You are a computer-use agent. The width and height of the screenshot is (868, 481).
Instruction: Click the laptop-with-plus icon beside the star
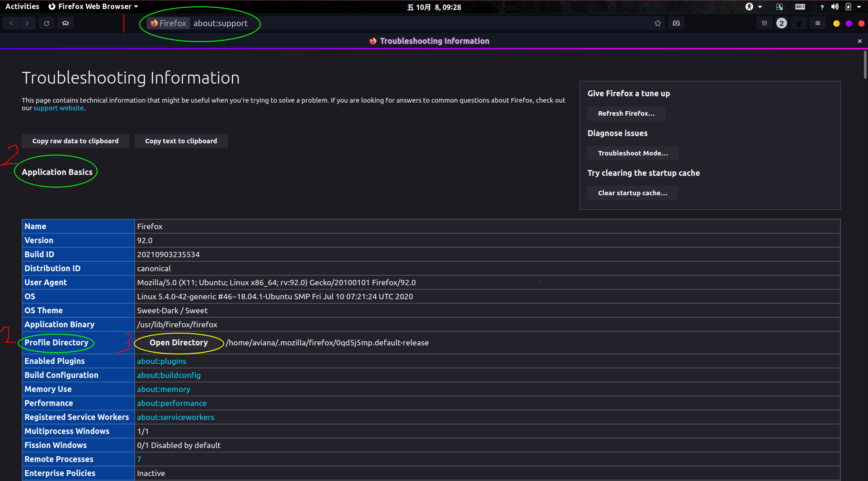click(x=676, y=23)
